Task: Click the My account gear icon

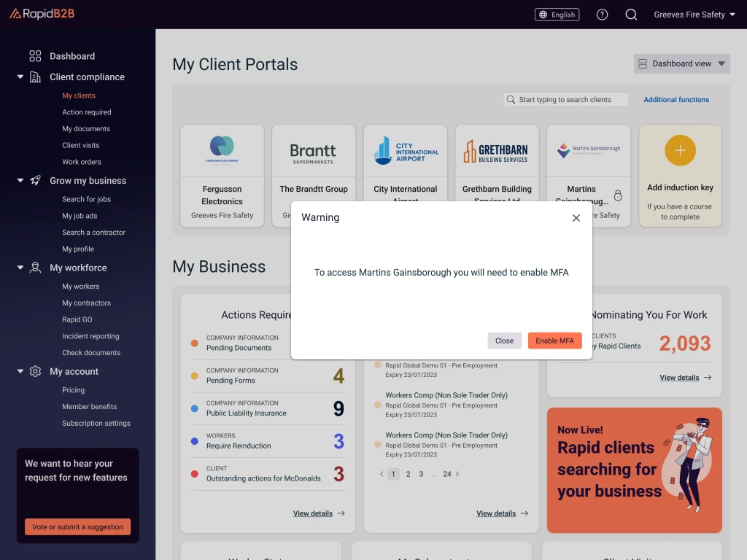Action: coord(35,371)
